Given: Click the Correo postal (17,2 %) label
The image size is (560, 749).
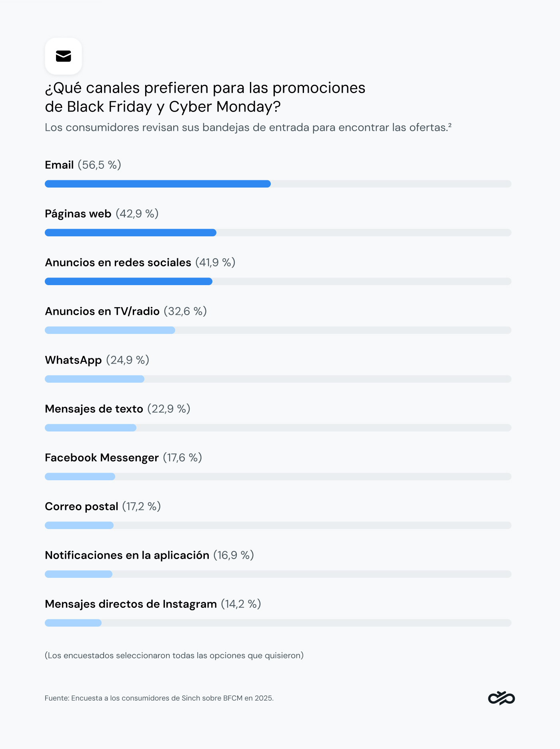Looking at the screenshot, I should coord(103,506).
